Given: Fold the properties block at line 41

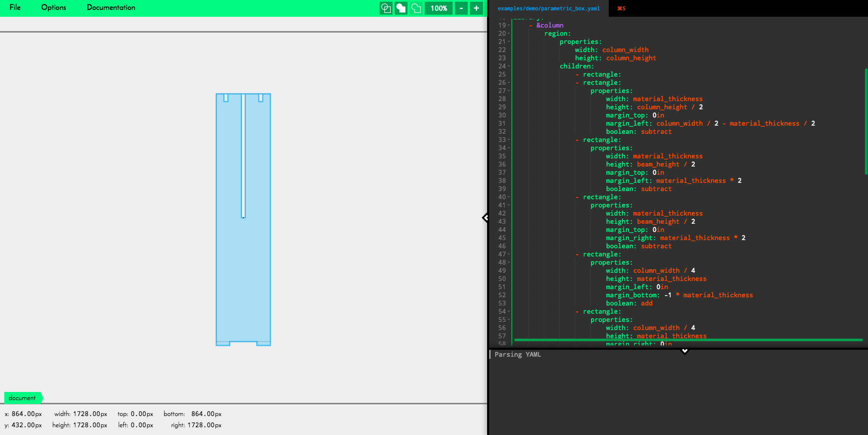Looking at the screenshot, I should [x=509, y=205].
